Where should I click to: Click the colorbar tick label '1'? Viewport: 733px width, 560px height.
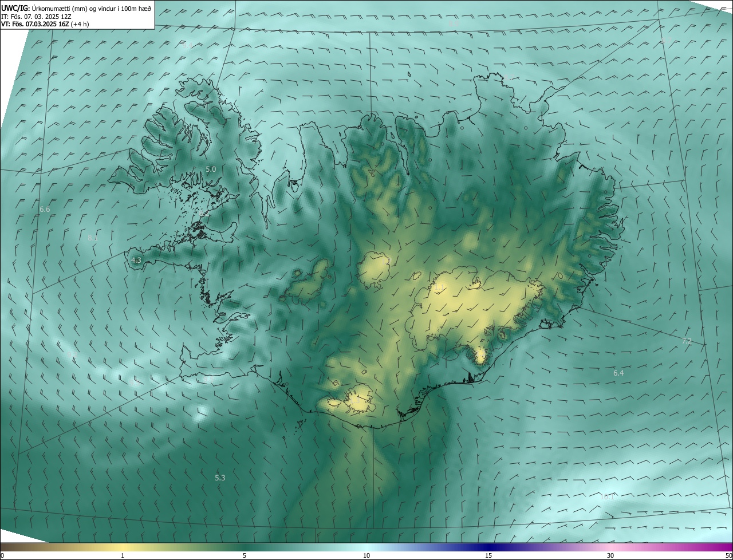[x=123, y=555]
